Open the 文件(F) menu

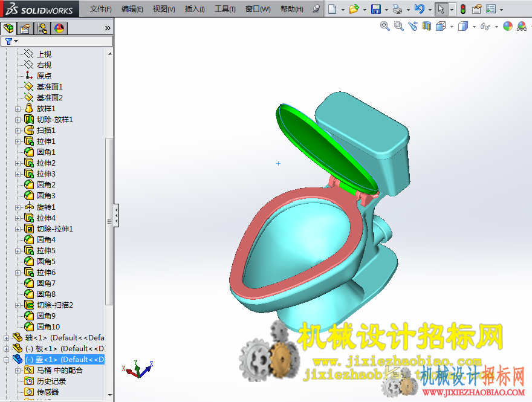tap(101, 9)
